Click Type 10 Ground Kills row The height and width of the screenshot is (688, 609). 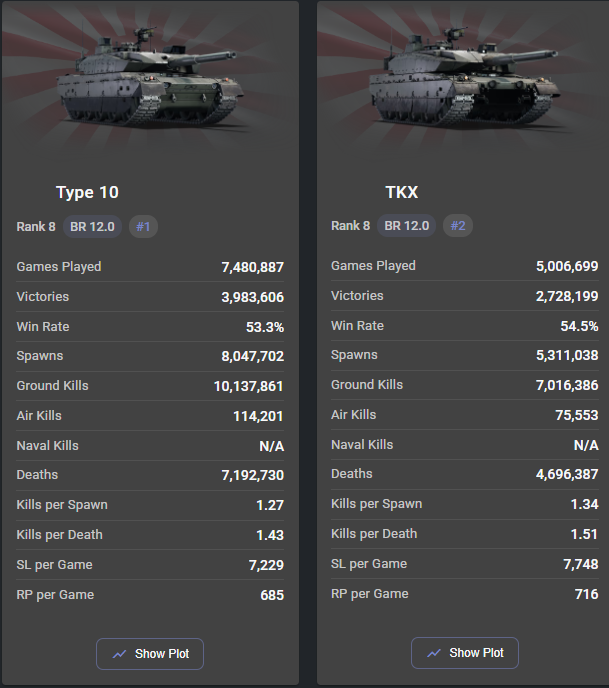tap(150, 386)
